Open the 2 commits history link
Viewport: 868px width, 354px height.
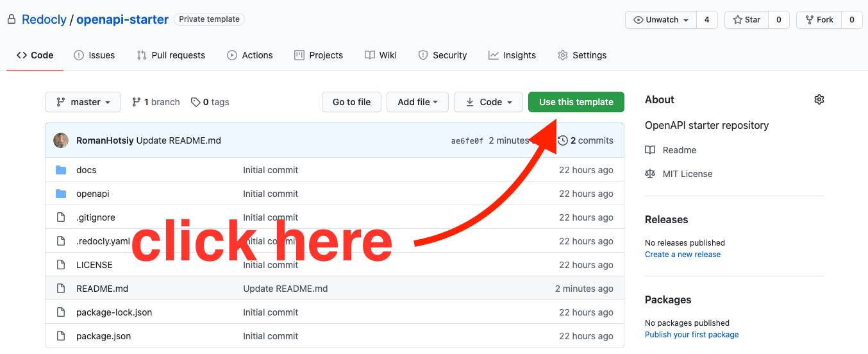coord(585,140)
